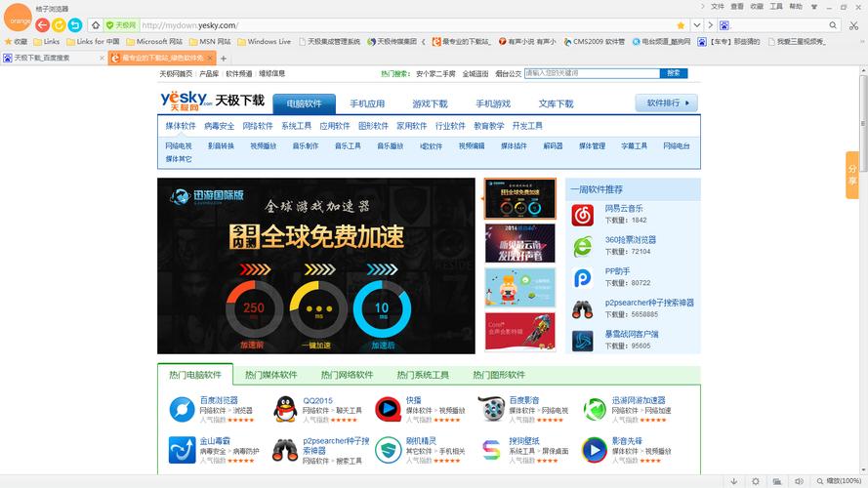Toggle the sound icon in status bar
The height and width of the screenshot is (488, 868).
click(x=799, y=481)
